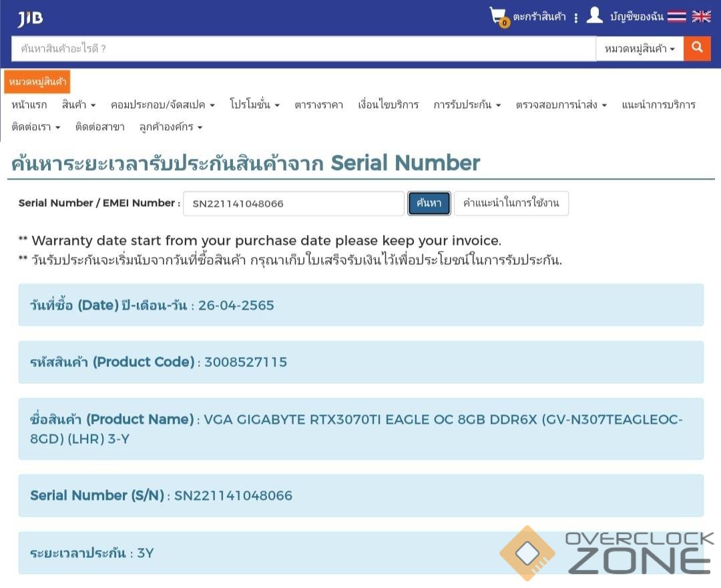The height and width of the screenshot is (588, 721).
Task: Click product code 3008527115
Action: point(246,362)
